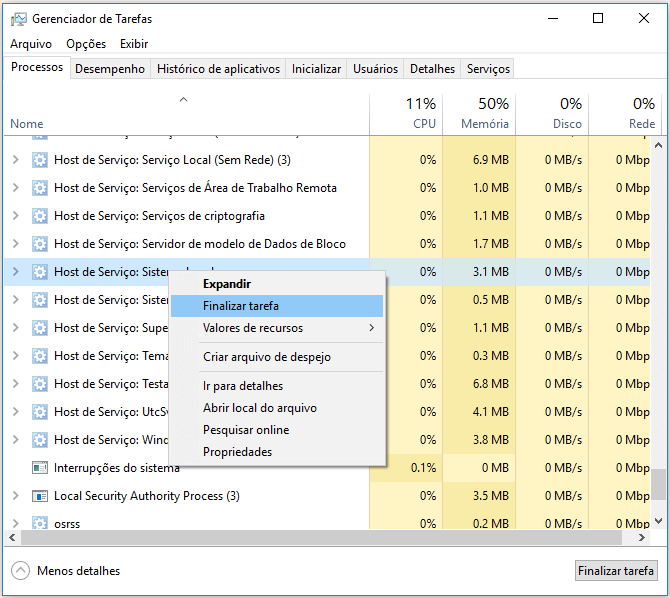Select Abrir local do arquivo menu entry
Screen dimensions: 670x598
coord(260,408)
